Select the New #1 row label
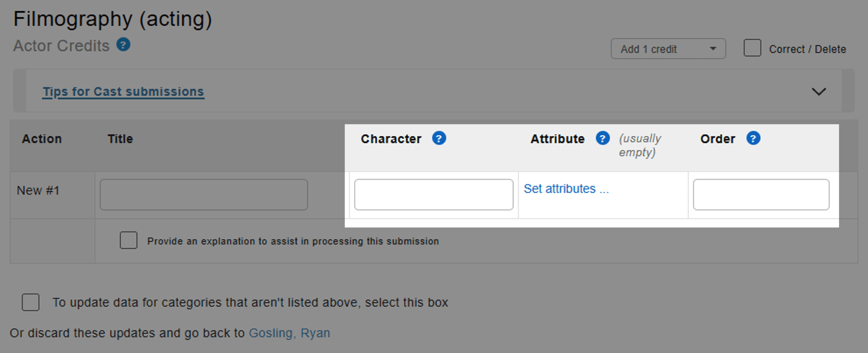 point(38,190)
